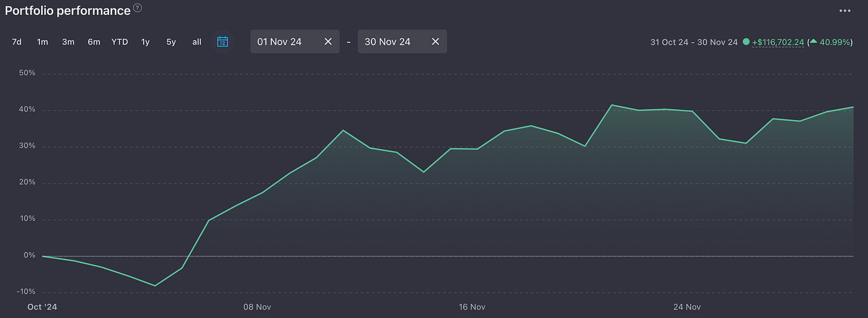Select the all time range
This screenshot has height=318, width=868.
[197, 42]
